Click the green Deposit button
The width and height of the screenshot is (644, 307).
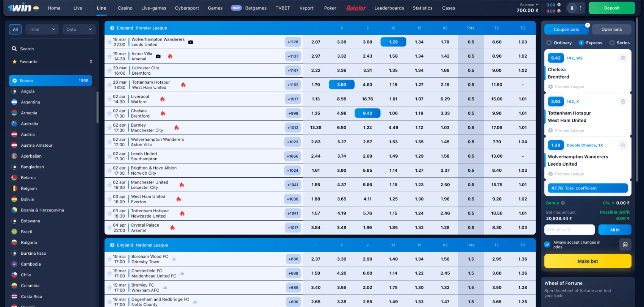[x=612, y=8]
